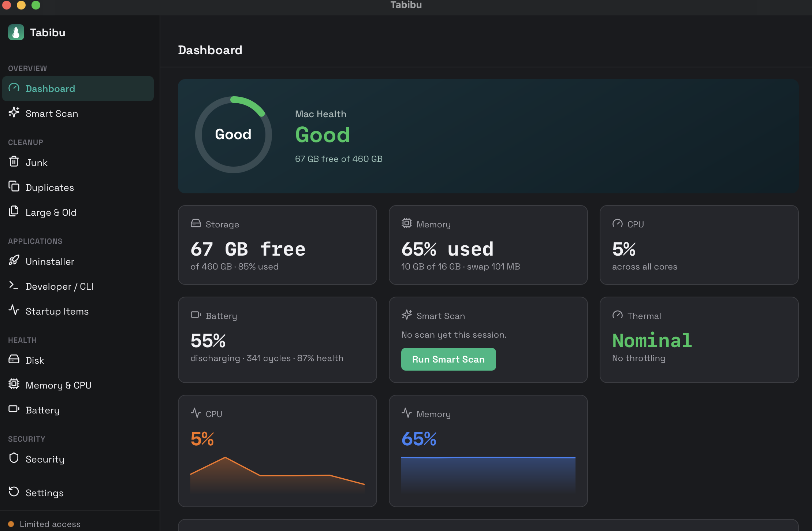Screen dimensions: 812x531
Task: Click the green "Nominal" thermal status
Action: click(x=652, y=341)
